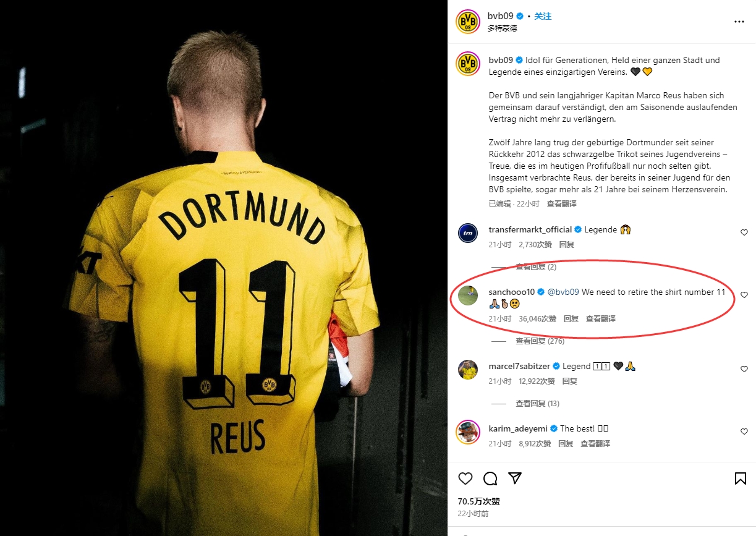
Task: Reply to karim_adeyemi's comment with 回复
Action: pos(566,444)
